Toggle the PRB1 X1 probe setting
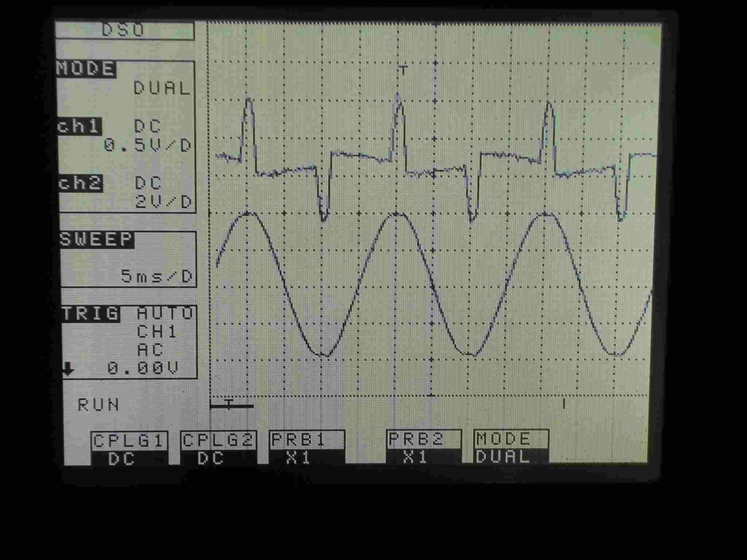Viewport: 747px width, 560px height. [306, 448]
